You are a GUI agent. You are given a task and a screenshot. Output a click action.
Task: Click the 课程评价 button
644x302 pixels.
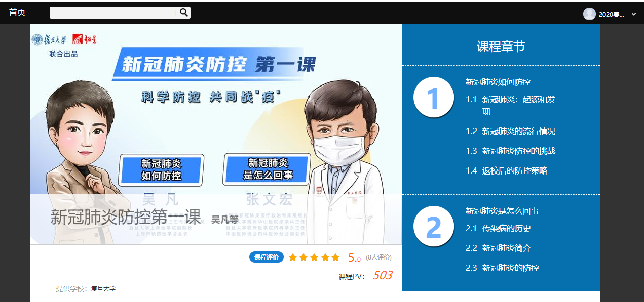pos(267,257)
